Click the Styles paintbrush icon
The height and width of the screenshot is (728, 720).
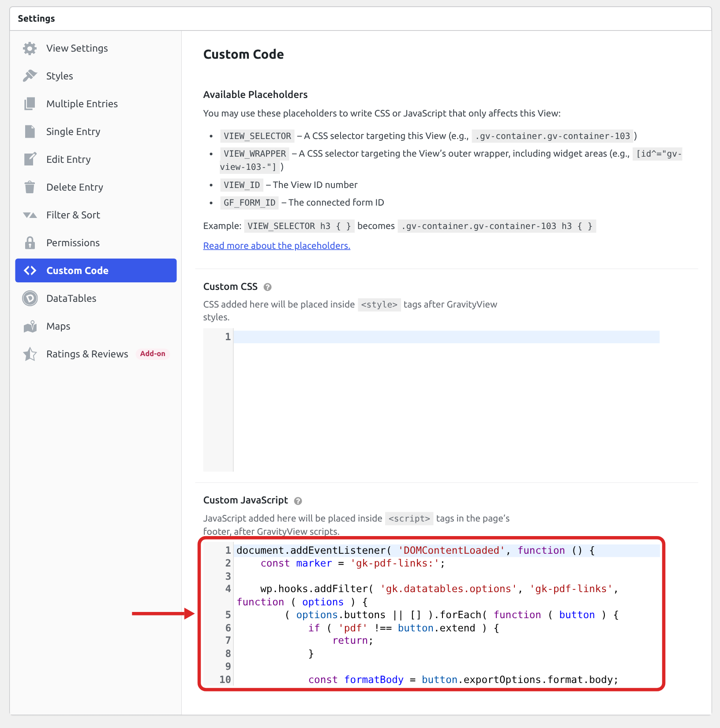[30, 76]
